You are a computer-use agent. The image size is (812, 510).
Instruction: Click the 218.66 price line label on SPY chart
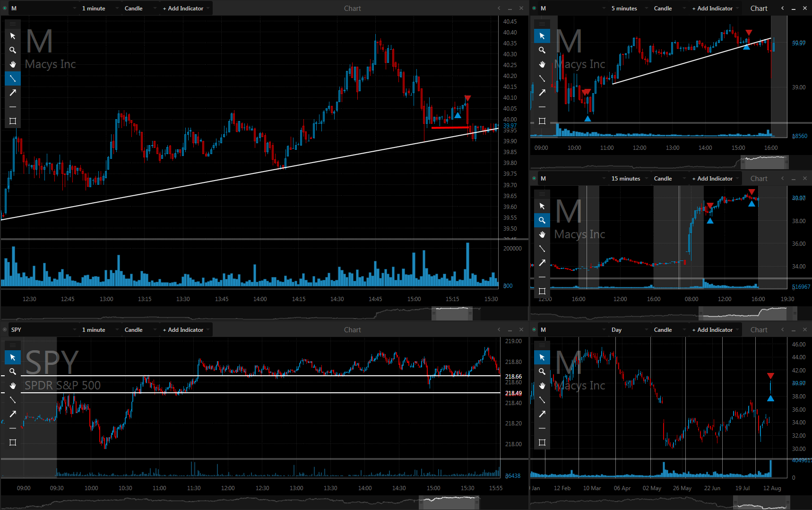[x=513, y=377]
